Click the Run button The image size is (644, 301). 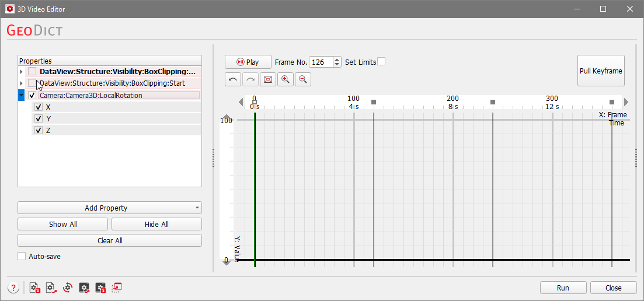[x=563, y=288]
